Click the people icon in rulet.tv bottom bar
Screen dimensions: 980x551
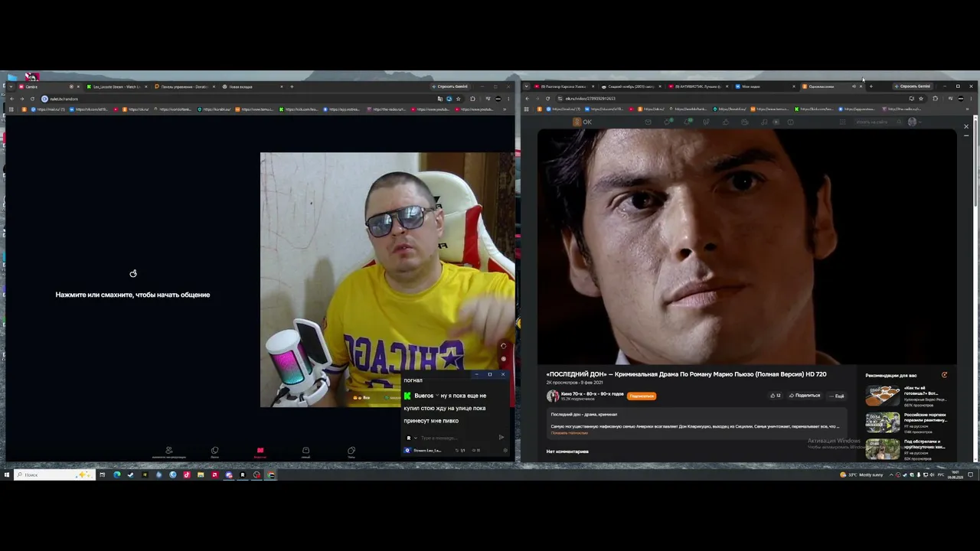pyautogui.click(x=168, y=452)
